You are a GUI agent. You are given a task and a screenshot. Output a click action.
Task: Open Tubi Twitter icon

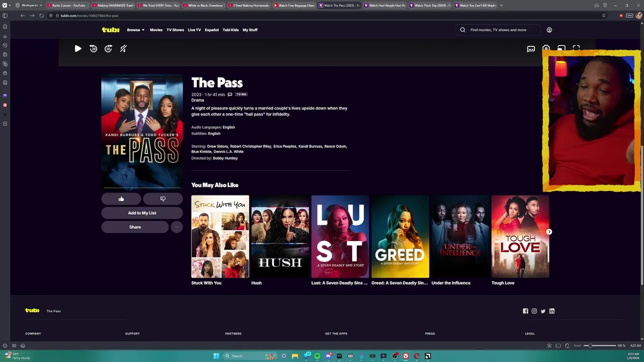pos(543,311)
